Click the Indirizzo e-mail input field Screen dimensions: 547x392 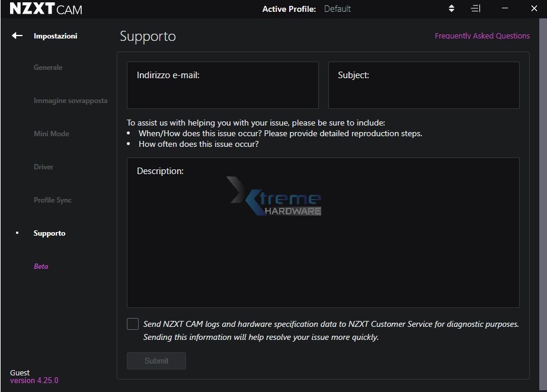[223, 89]
